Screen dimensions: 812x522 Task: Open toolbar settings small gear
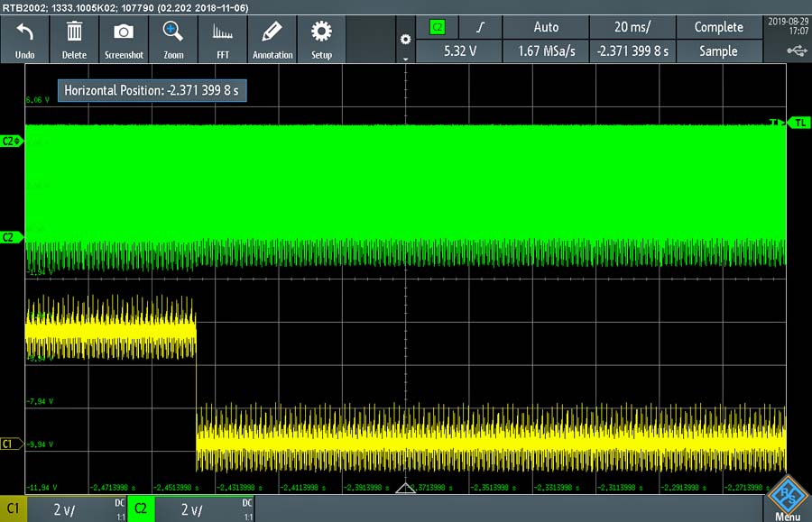click(x=405, y=40)
